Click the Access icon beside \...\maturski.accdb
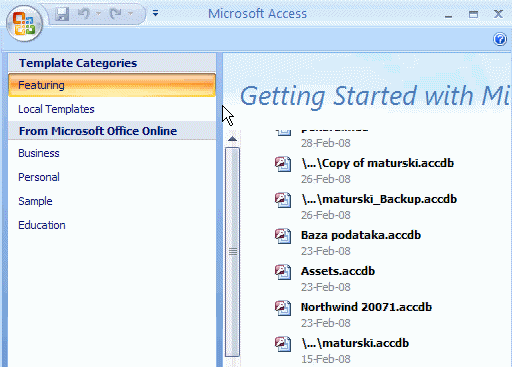 pos(283,344)
